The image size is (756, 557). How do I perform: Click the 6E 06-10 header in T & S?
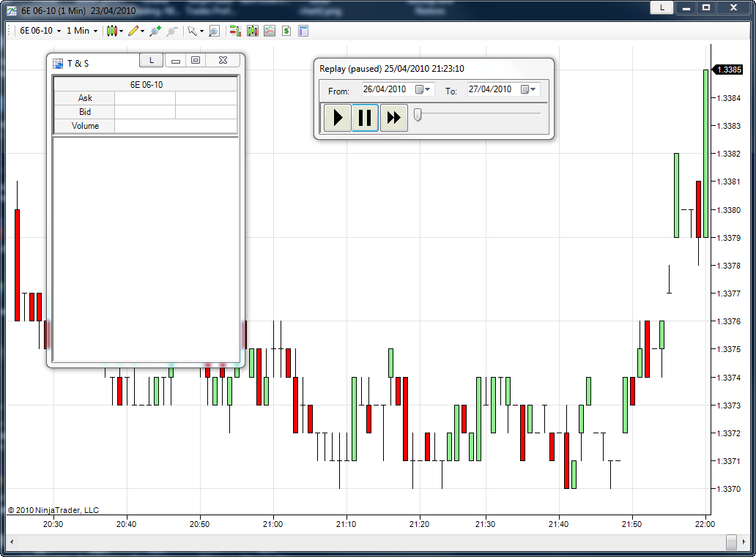[146, 84]
